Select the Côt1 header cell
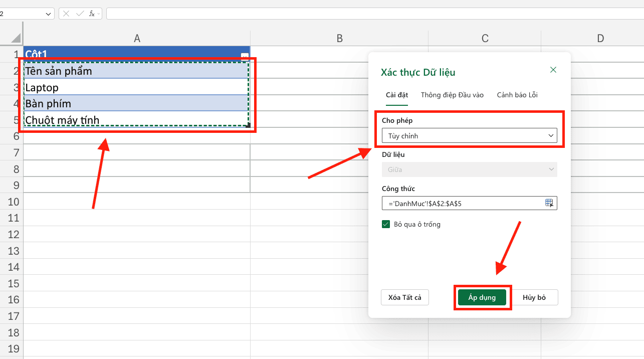644x359 pixels. (136, 54)
